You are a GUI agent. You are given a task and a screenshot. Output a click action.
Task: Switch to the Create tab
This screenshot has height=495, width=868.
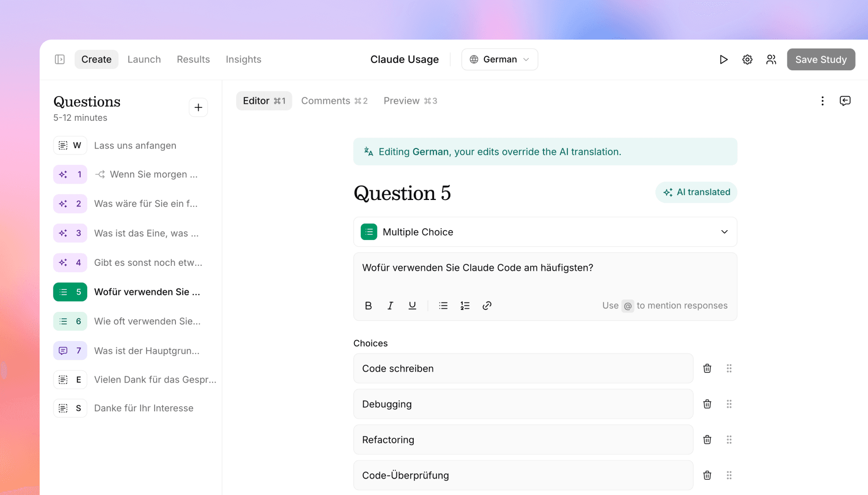(96, 59)
